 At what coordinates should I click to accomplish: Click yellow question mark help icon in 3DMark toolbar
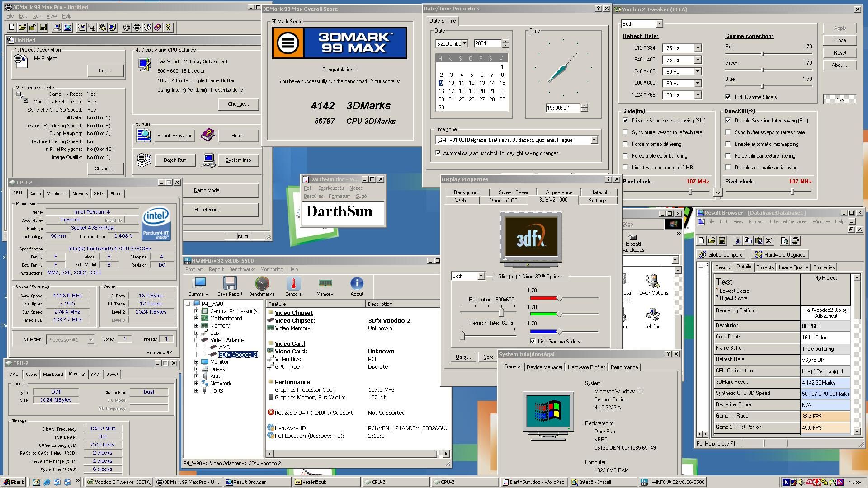coord(168,28)
